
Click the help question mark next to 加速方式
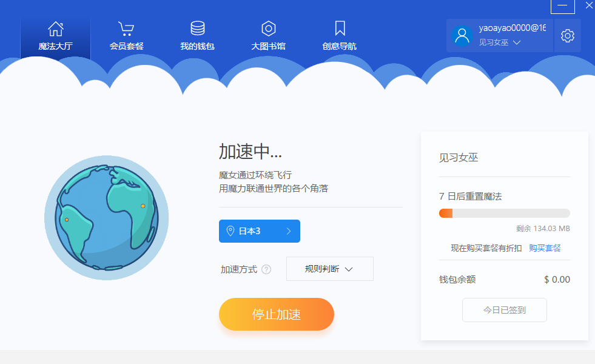266,269
